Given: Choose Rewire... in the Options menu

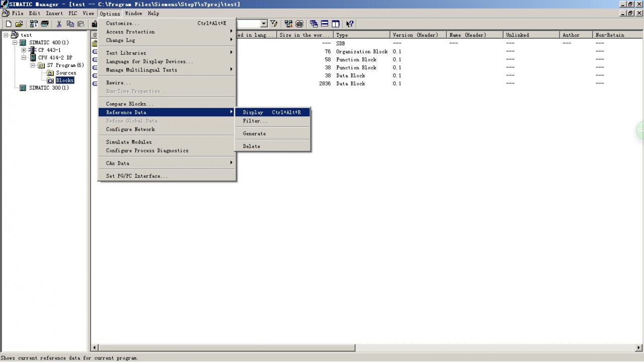Looking at the screenshot, I should coord(167,83).
